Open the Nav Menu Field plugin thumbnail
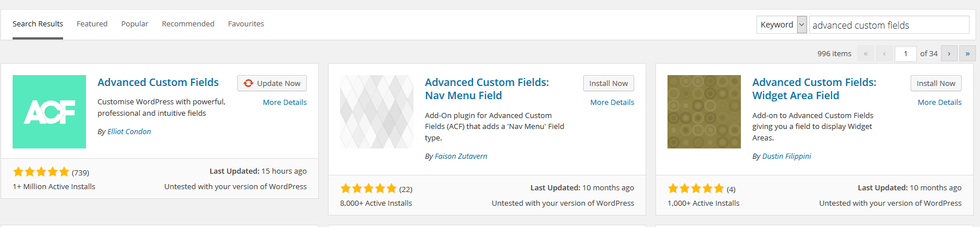This screenshot has height=227, width=980. [377, 112]
